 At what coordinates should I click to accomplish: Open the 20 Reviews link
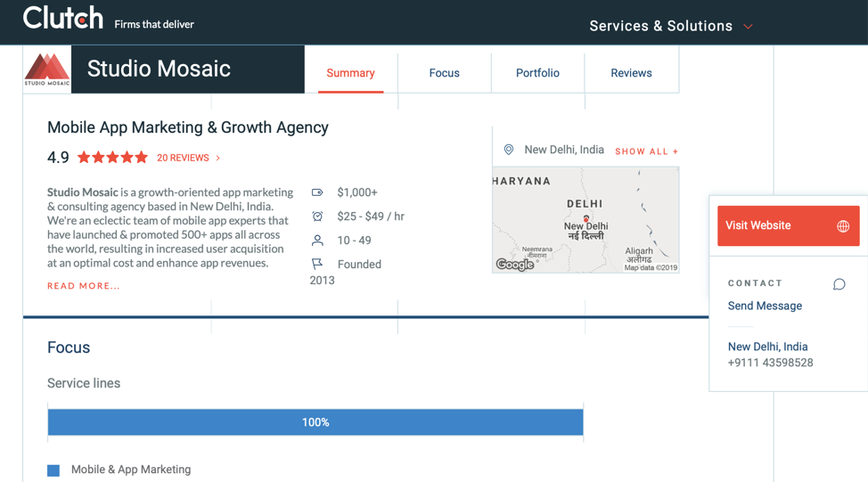click(183, 158)
